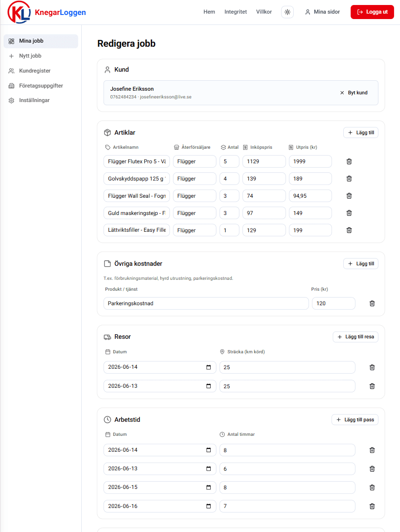
Task: Open calendar picker for shift 2026-06-15
Action: [x=208, y=487]
